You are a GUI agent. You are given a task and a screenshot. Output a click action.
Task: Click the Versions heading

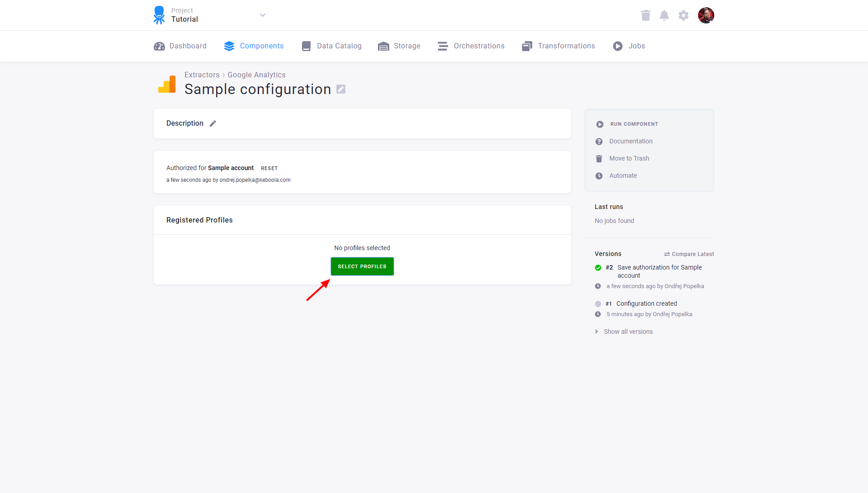[x=608, y=254]
